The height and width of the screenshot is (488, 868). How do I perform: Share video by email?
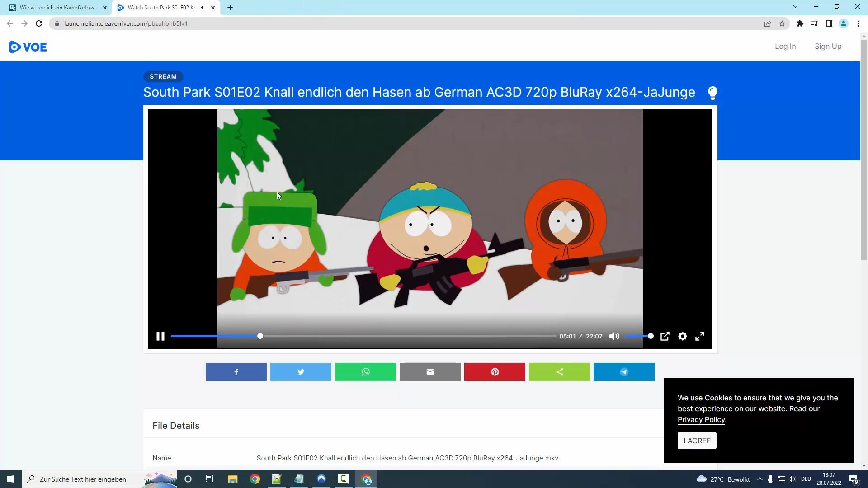(x=430, y=372)
